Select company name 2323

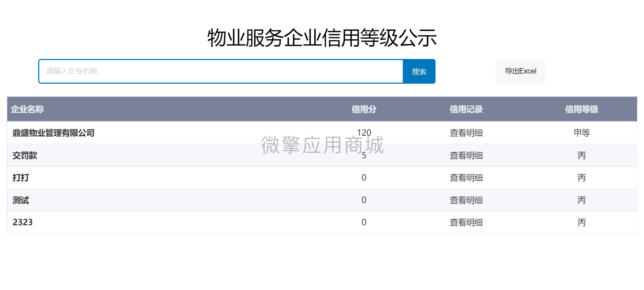click(x=23, y=222)
